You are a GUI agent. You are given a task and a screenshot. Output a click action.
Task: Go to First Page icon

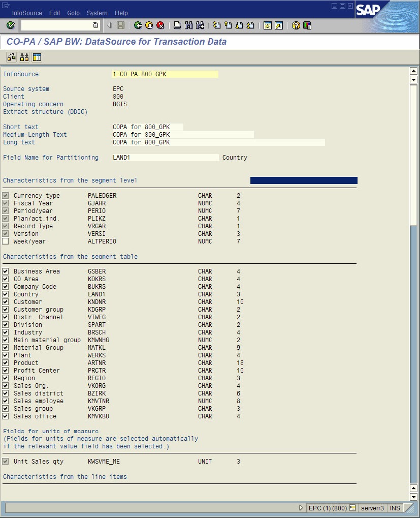click(217, 25)
